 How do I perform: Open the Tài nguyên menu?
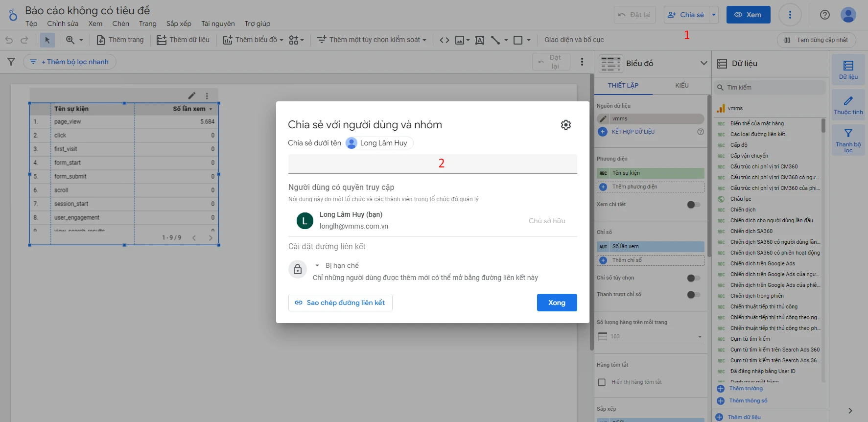coord(217,23)
